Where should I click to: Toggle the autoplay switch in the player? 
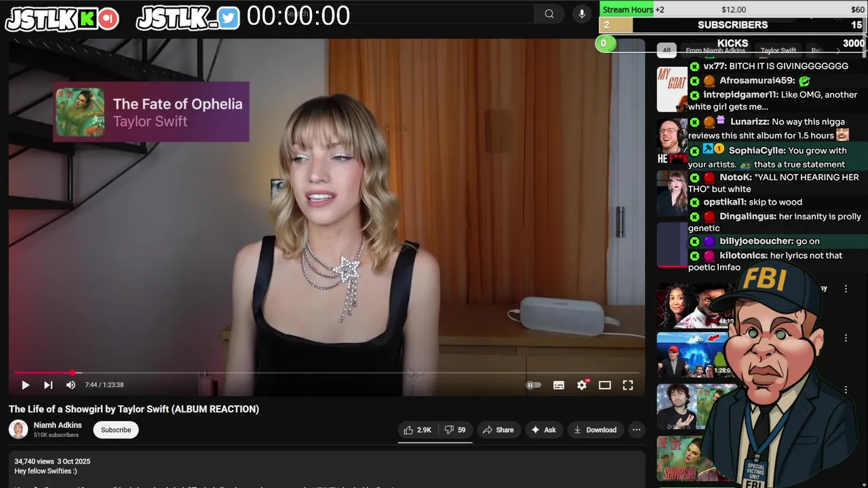coord(534,385)
